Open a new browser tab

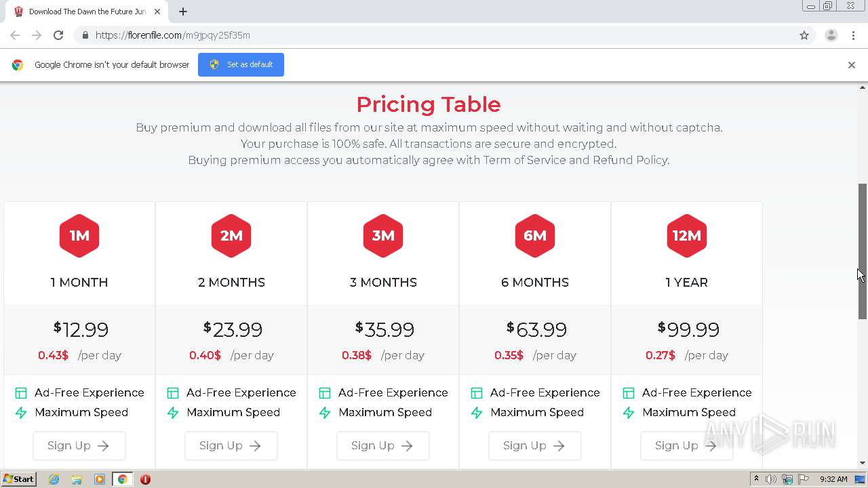183,12
